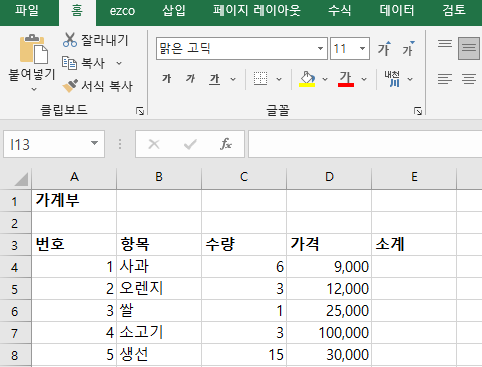Click the fx insert function icon
This screenshot has width=482, height=367.
[x=226, y=144]
